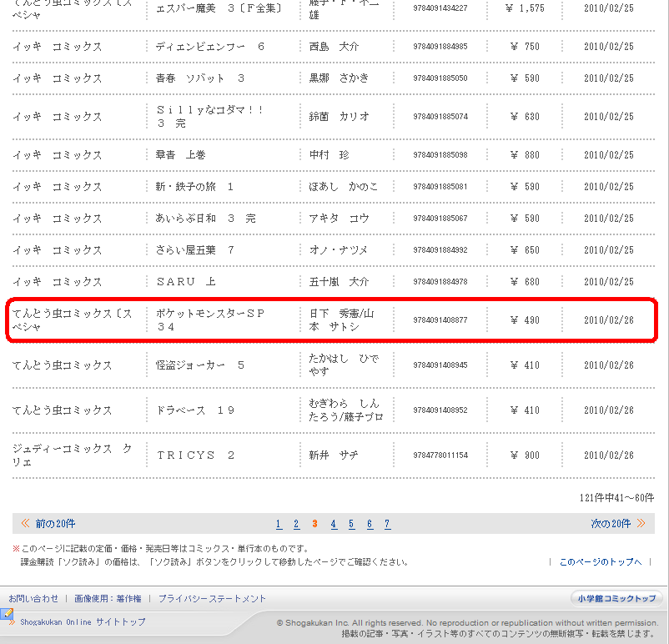Open Shogakukan Online サイトトップ link
Viewport: 669px width, 644px height.
83,622
